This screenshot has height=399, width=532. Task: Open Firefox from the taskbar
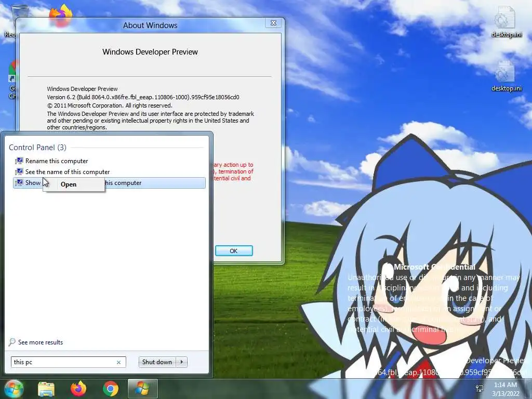tap(78, 389)
